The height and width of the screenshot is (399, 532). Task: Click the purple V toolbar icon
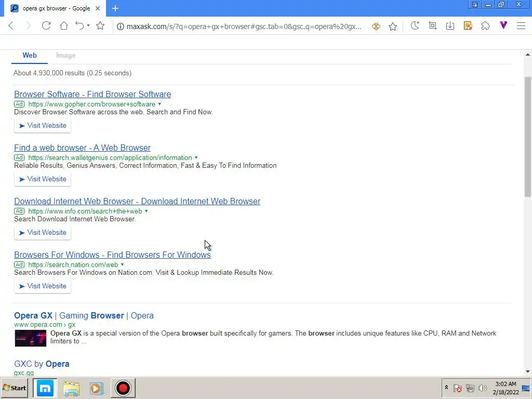point(503,25)
